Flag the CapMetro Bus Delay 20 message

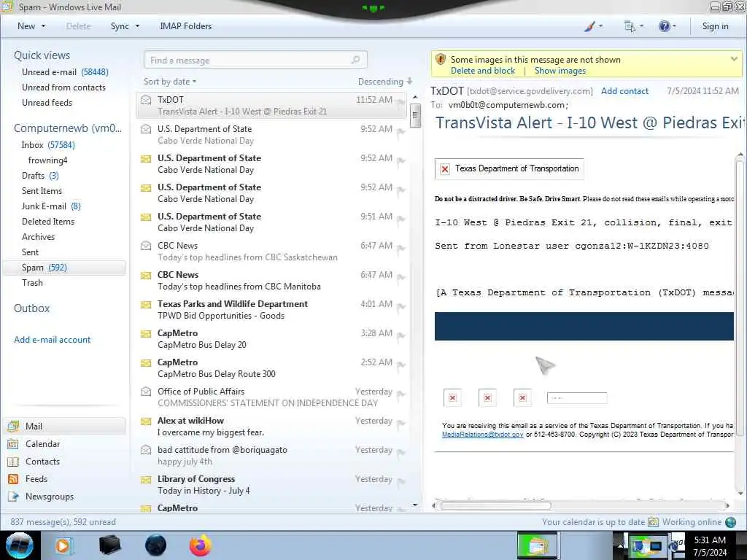pyautogui.click(x=400, y=335)
